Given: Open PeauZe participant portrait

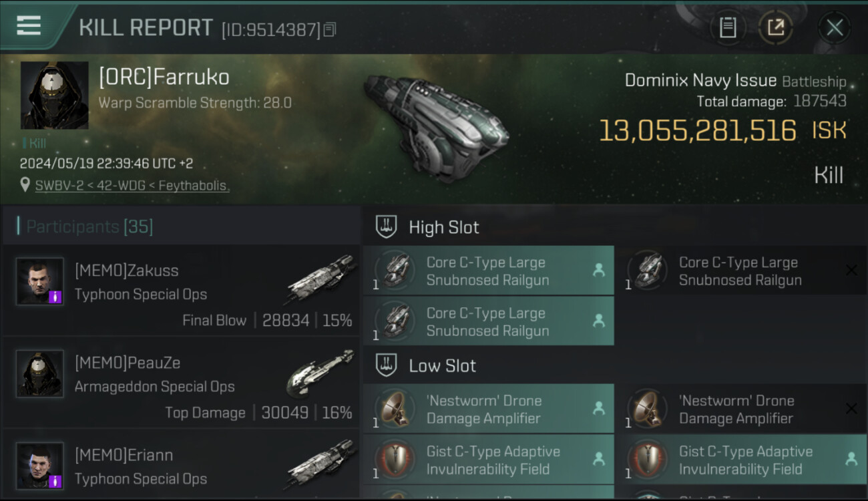Looking at the screenshot, I should 40,373.
